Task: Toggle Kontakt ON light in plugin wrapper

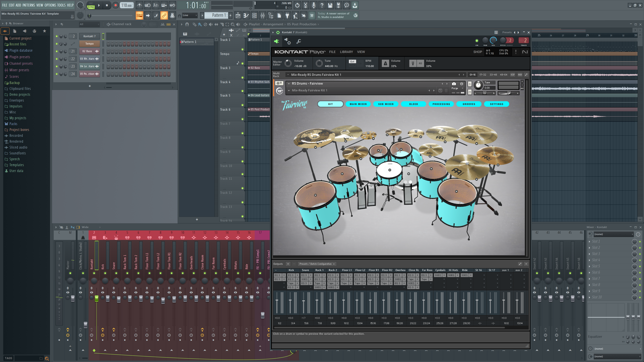Action: tap(477, 40)
